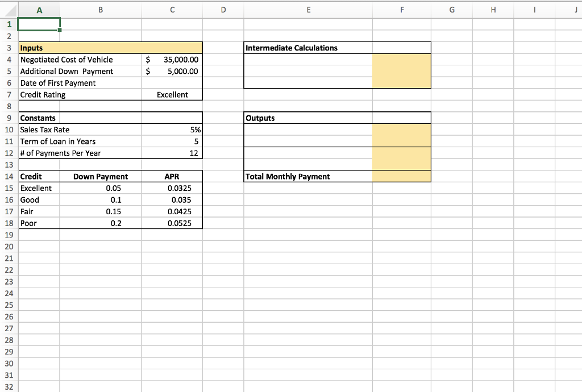Image resolution: width=582 pixels, height=392 pixels.
Task: Click empty date value cell in row 6
Action: coord(172,83)
